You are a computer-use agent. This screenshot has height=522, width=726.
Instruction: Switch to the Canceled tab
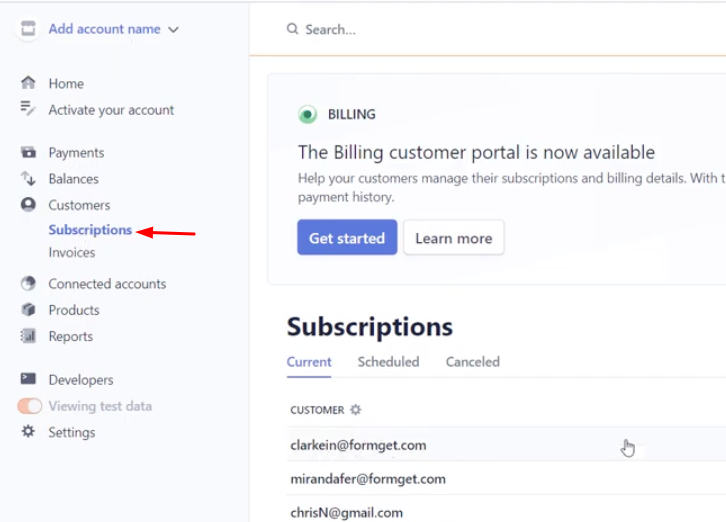[x=472, y=362]
